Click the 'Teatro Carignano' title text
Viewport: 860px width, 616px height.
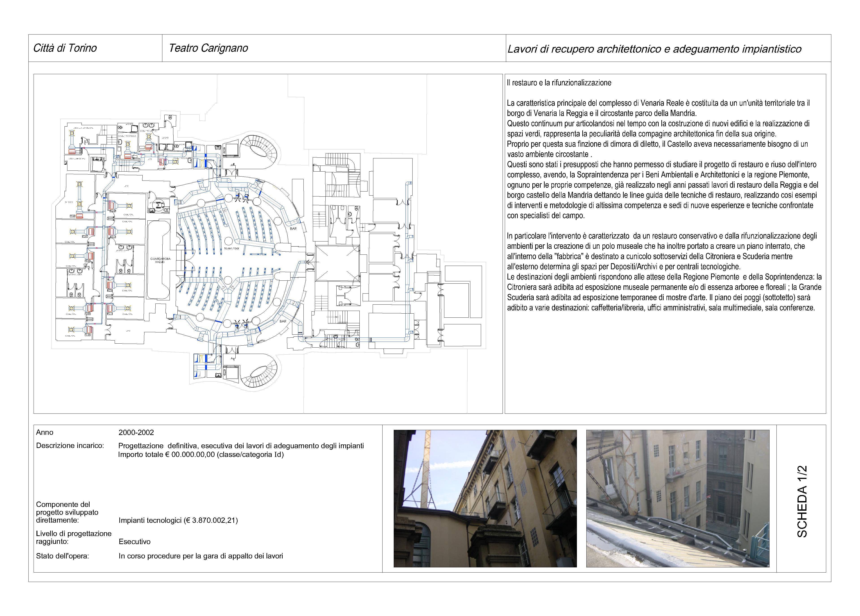[208, 48]
